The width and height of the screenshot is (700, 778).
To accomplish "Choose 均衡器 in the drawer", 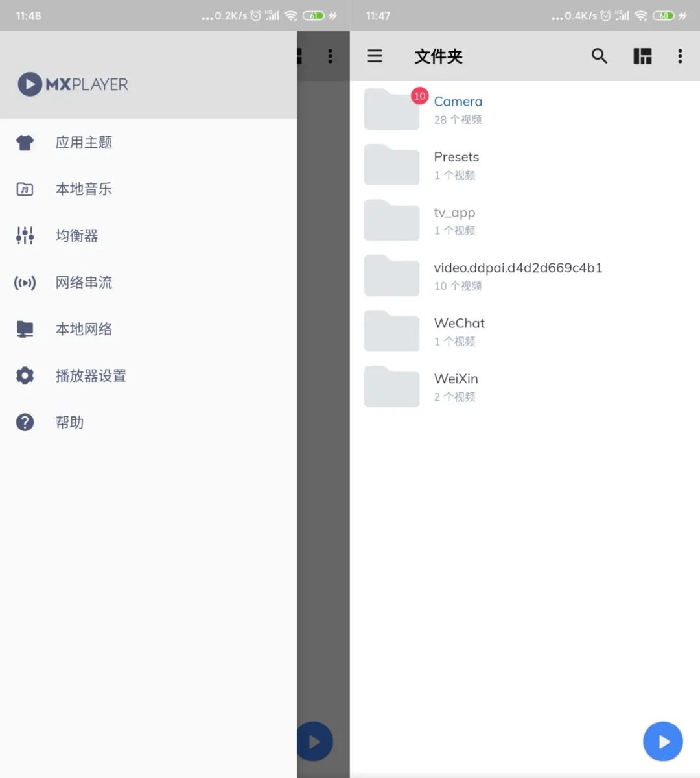I will [148, 236].
